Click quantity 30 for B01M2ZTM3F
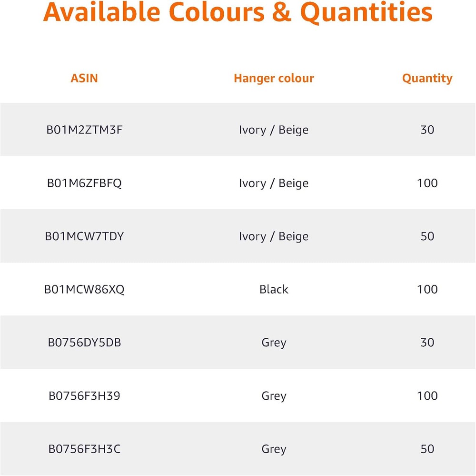Image resolution: width=476 pixels, height=476 pixels. [x=427, y=130]
